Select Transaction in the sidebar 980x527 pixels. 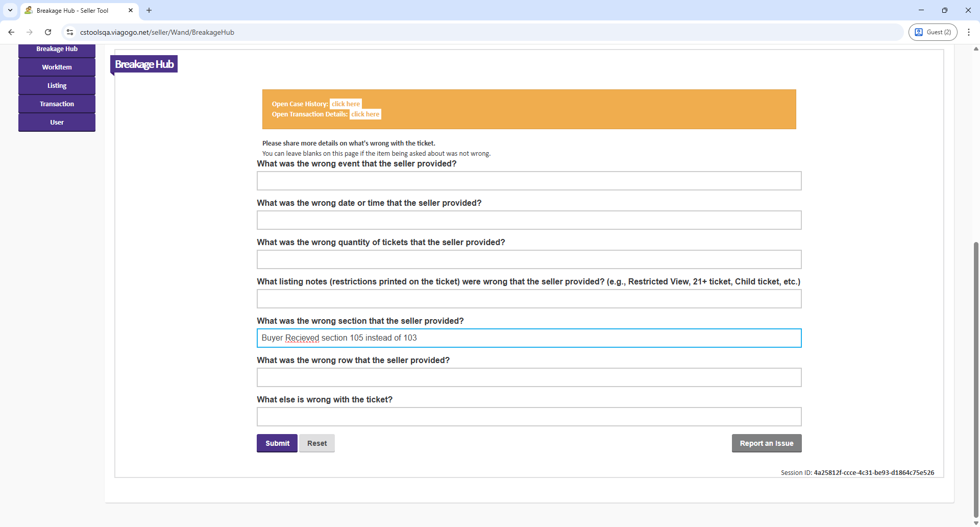point(57,104)
